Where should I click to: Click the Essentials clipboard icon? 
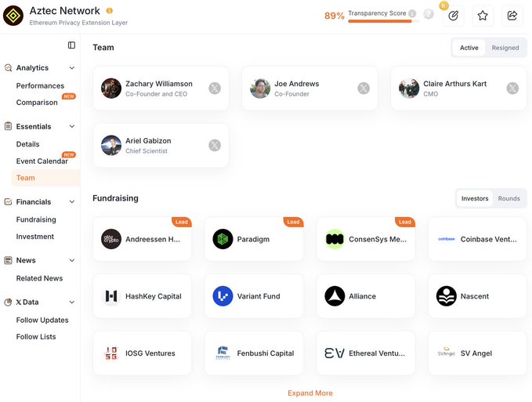(8, 126)
